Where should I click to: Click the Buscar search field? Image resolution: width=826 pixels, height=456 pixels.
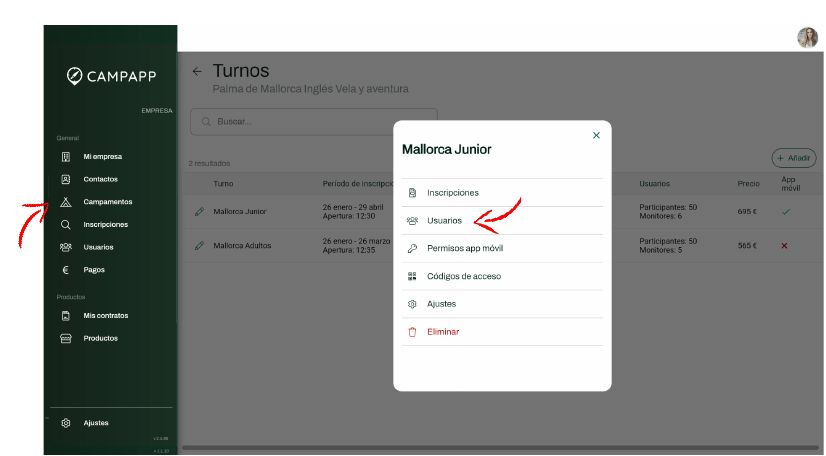click(x=313, y=122)
